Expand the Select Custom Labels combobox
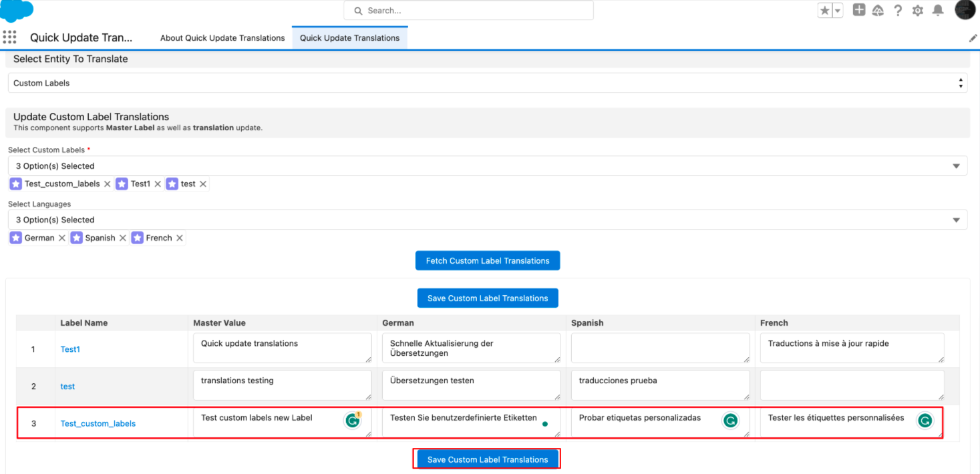The height and width of the screenshot is (474, 980). [x=488, y=166]
